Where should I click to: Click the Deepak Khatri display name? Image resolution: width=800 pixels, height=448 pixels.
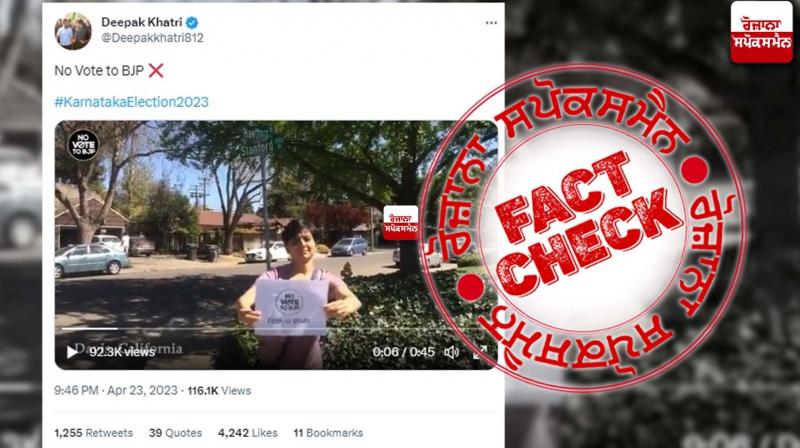tap(141, 22)
